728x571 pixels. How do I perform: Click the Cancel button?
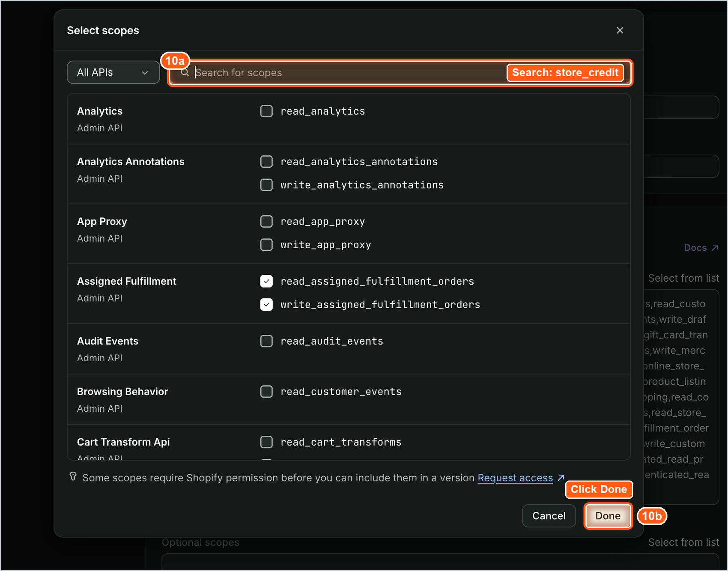coord(549,516)
